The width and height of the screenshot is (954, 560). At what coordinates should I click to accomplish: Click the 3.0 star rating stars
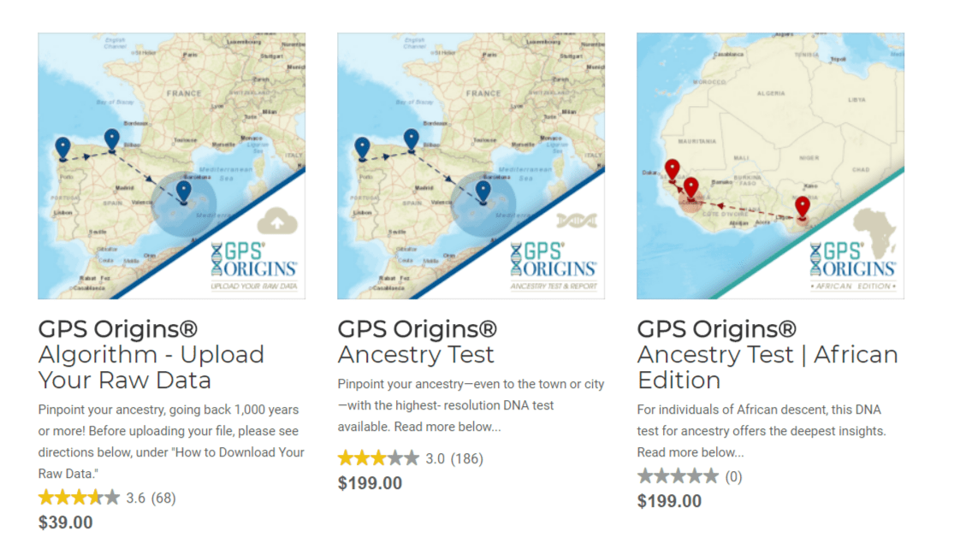(x=378, y=458)
